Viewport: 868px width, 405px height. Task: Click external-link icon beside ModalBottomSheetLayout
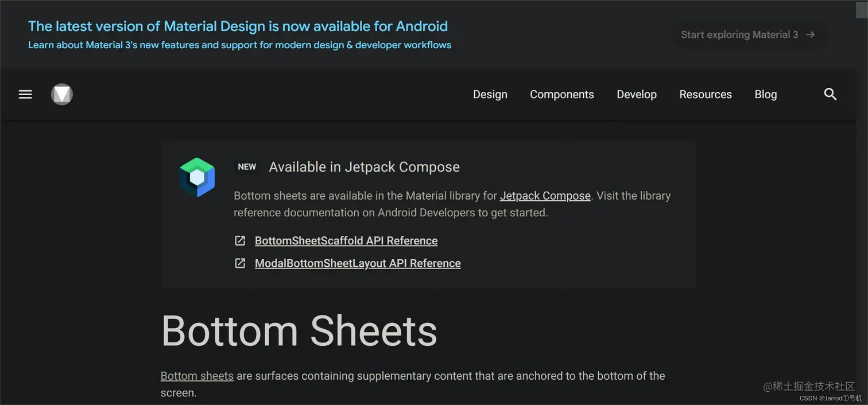tap(240, 263)
